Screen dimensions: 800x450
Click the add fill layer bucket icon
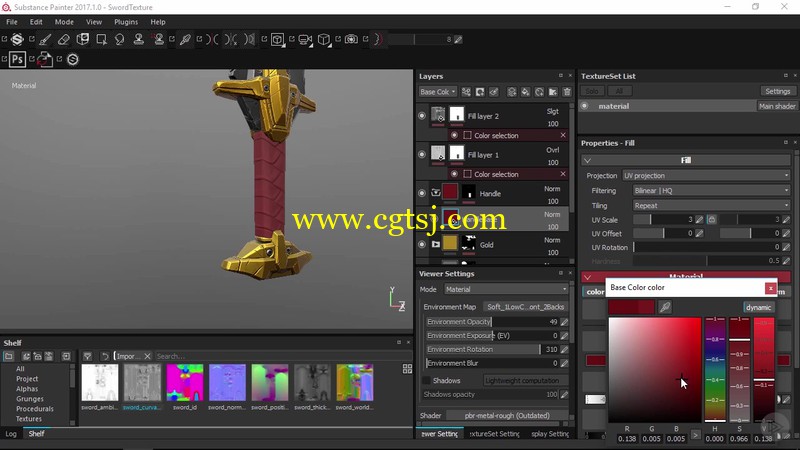525,92
